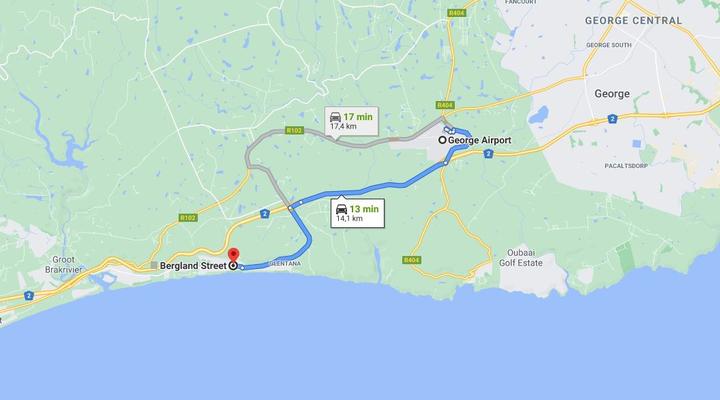The image size is (720, 400).
Task: Choose the 17 min alternate route label
Action: (352, 121)
